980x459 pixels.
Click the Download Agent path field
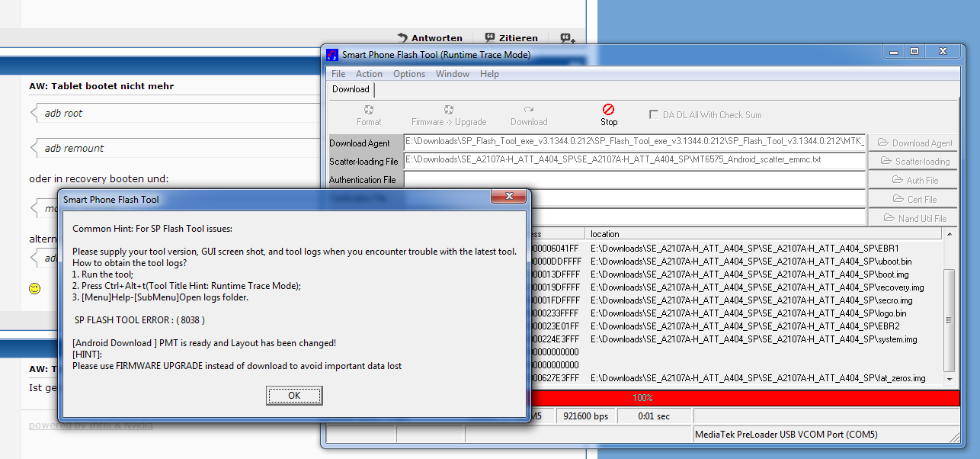pyautogui.click(x=635, y=141)
